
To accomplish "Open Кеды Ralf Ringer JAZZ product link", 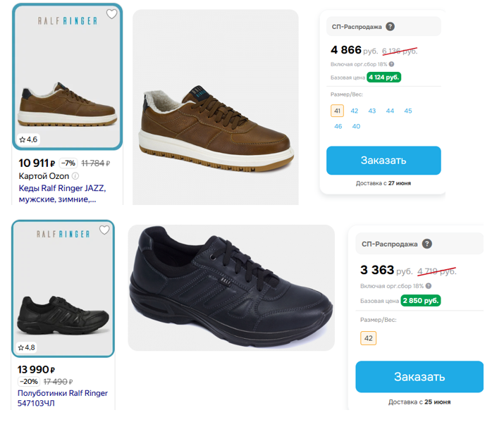I will click(62, 194).
